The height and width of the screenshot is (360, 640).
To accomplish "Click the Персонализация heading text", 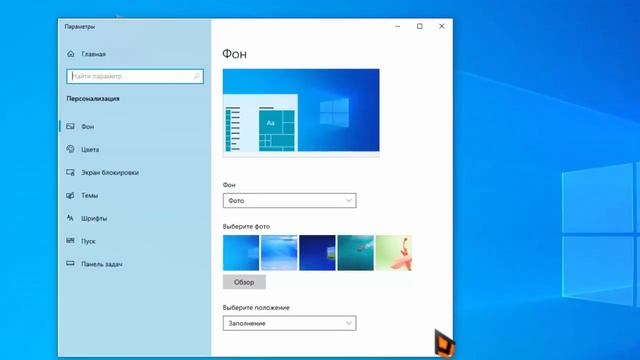I will pos(93,98).
